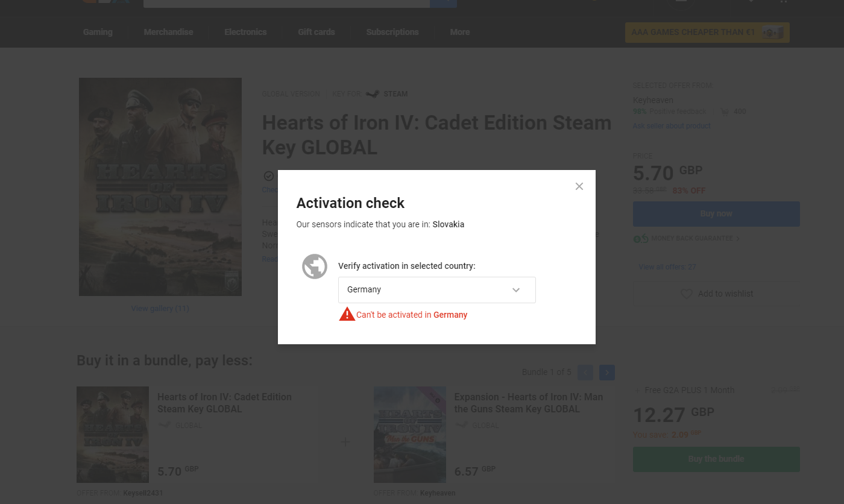The height and width of the screenshot is (504, 844).
Task: Open the Electronics menu
Action: (x=245, y=32)
